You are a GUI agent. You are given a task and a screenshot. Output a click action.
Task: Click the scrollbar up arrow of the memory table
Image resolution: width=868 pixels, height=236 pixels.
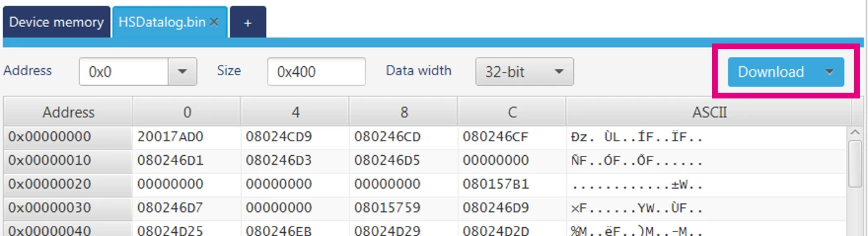point(855,133)
